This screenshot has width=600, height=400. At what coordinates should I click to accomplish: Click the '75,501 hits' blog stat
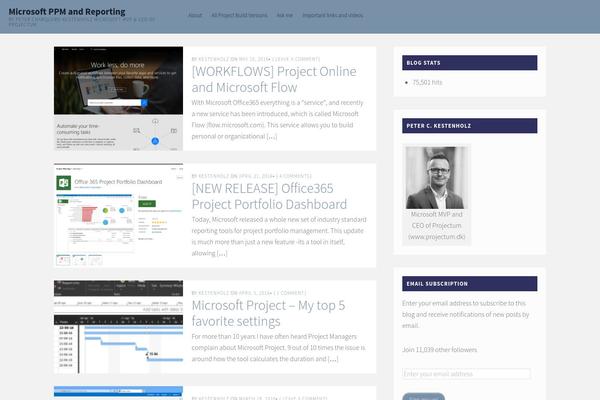tap(427, 82)
